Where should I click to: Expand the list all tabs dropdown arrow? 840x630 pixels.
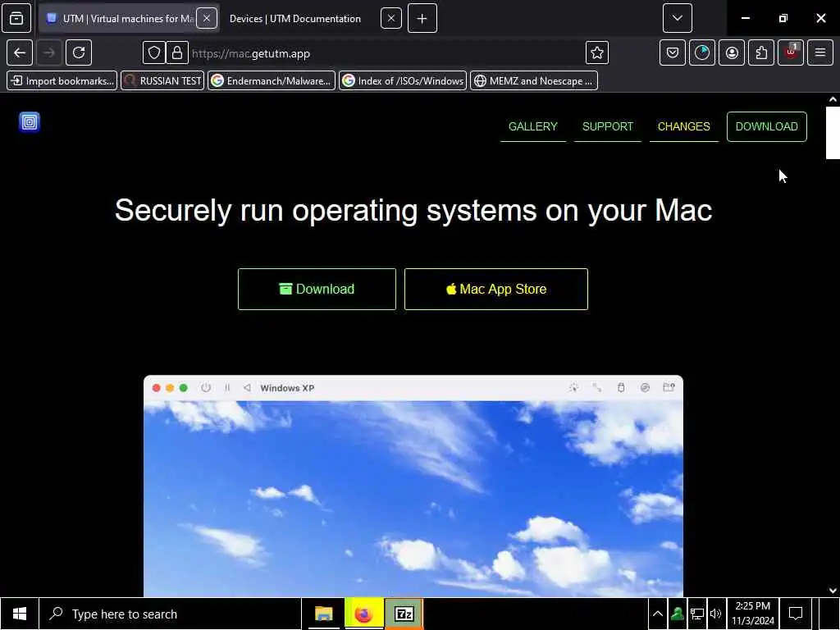click(677, 18)
